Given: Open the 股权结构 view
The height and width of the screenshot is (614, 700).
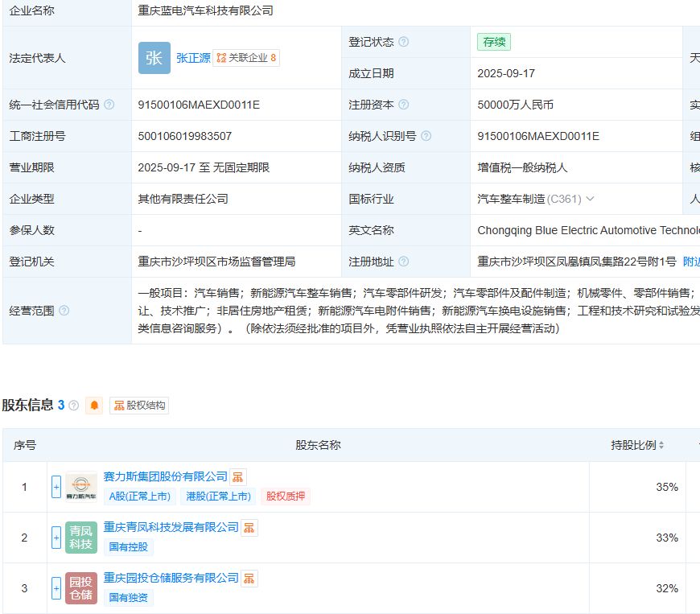Looking at the screenshot, I should [x=139, y=406].
